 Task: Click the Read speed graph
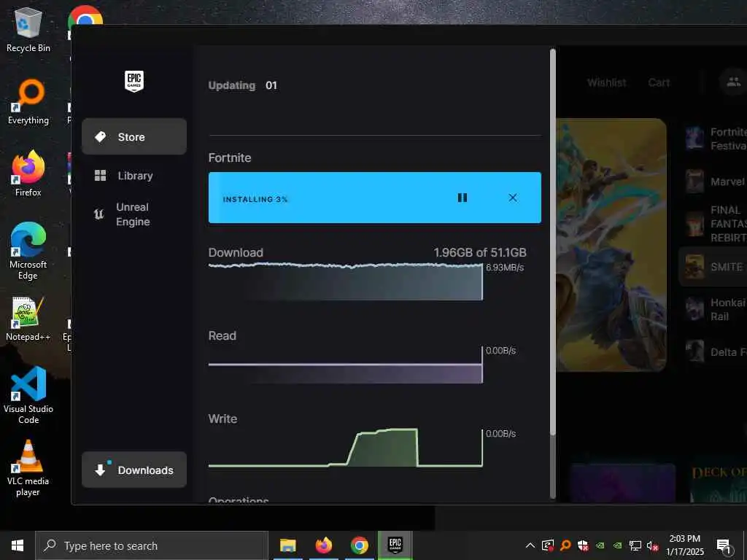pyautogui.click(x=345, y=365)
